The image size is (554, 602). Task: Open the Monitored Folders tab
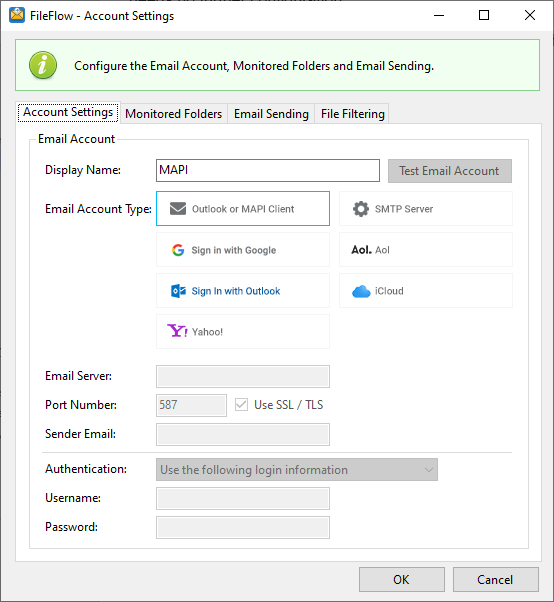174,114
